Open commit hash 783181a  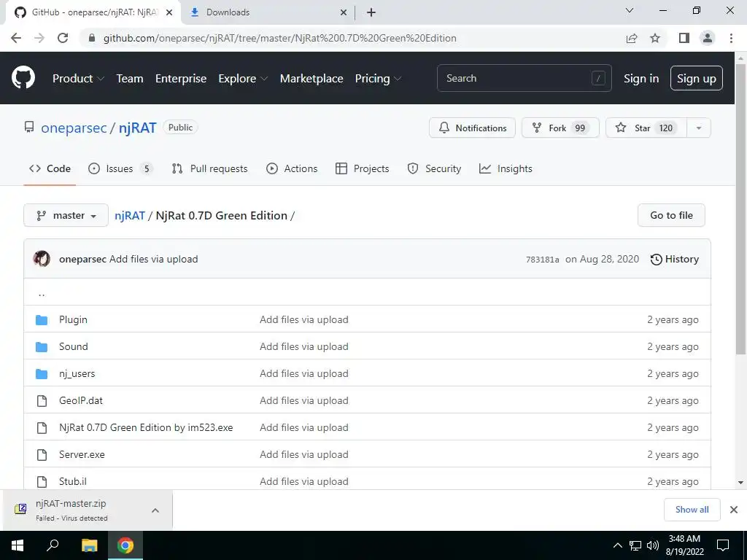point(543,260)
